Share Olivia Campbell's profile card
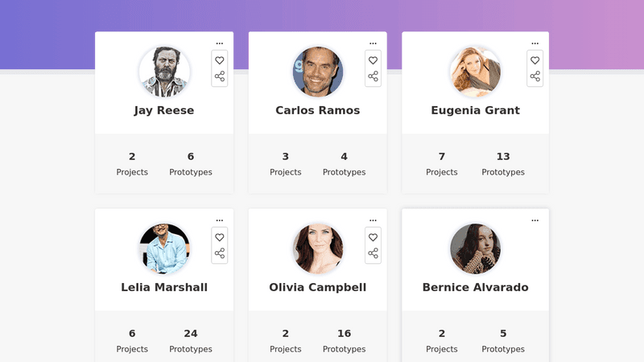This screenshot has height=362, width=644. [373, 253]
